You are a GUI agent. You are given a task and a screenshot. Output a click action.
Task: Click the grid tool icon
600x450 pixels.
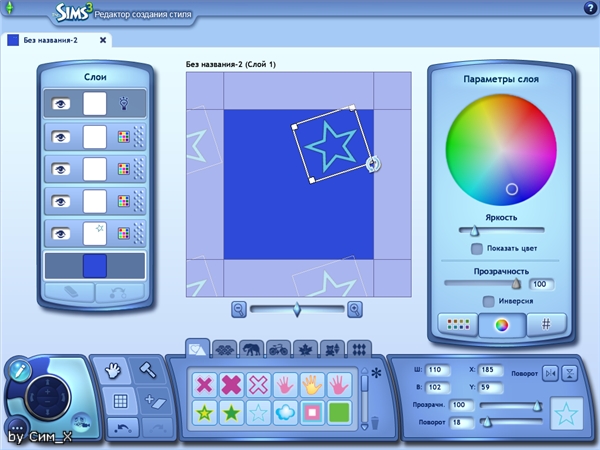coord(120,401)
